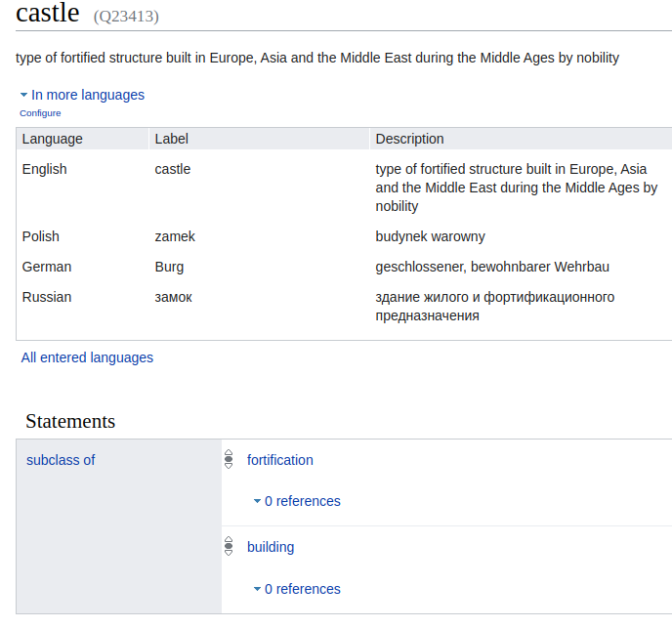Open the building item link

(x=271, y=547)
